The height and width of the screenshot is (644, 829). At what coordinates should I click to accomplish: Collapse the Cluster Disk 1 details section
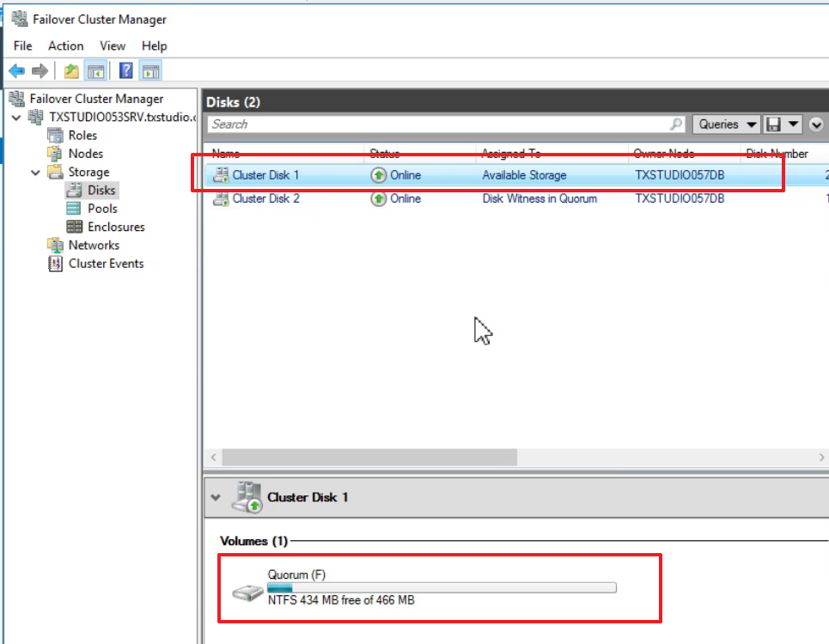(x=215, y=497)
